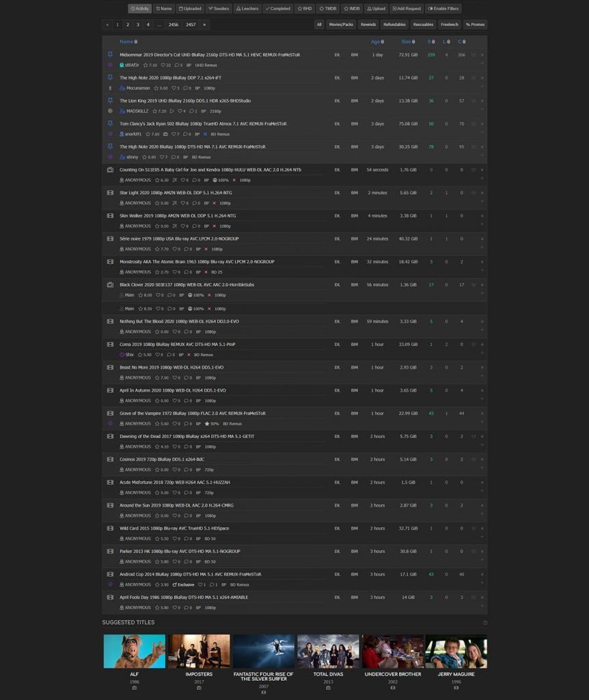The width and height of the screenshot is (589, 700).
Task: Select the Movies/Packs category tab
Action: point(341,25)
